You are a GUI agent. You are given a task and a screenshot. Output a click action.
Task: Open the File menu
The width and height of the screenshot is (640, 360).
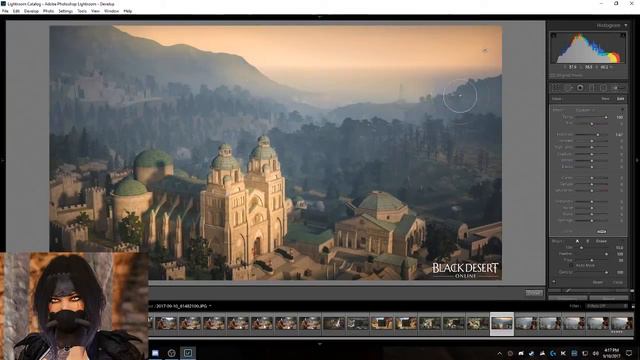[x=5, y=11]
